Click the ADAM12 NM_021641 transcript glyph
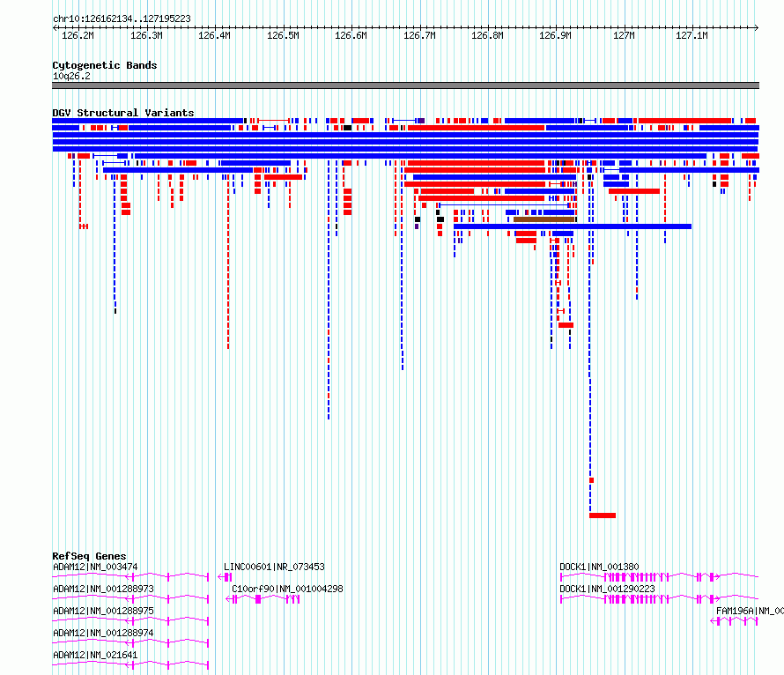This screenshot has width=784, height=675. (130, 665)
